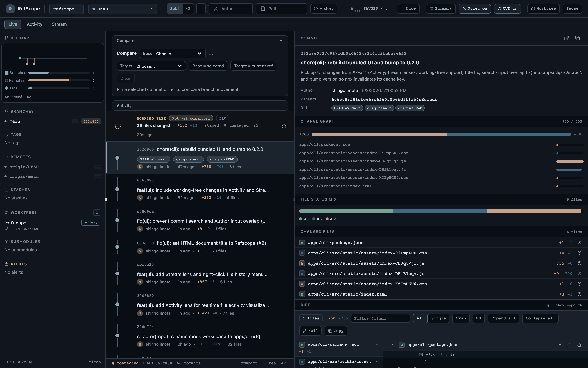Click the Ref Map branch icon

click(x=7, y=38)
